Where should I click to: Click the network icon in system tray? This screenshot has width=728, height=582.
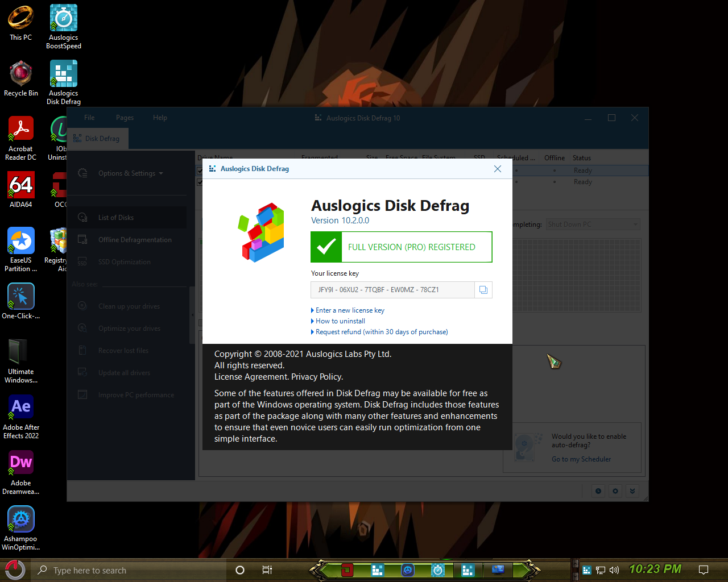[x=601, y=570]
